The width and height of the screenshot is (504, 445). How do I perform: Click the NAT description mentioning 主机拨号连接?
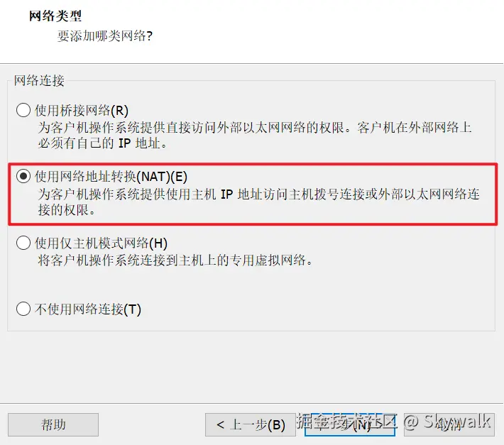pos(259,202)
